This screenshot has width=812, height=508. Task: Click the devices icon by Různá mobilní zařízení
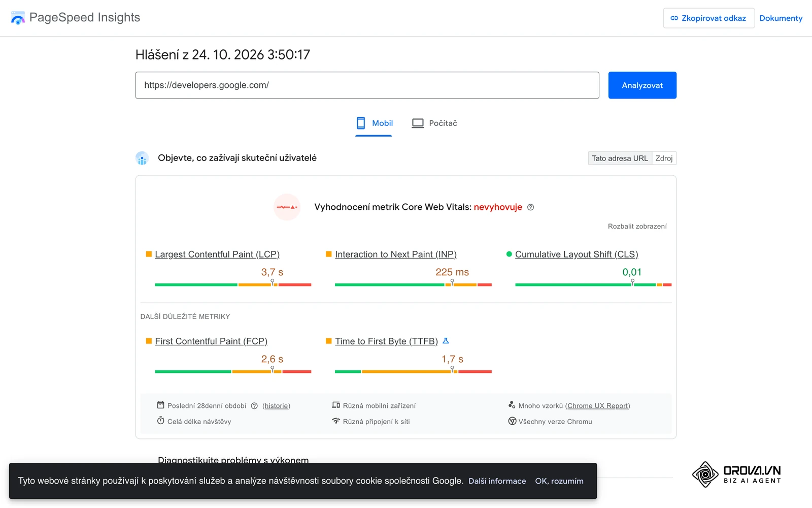(x=336, y=405)
